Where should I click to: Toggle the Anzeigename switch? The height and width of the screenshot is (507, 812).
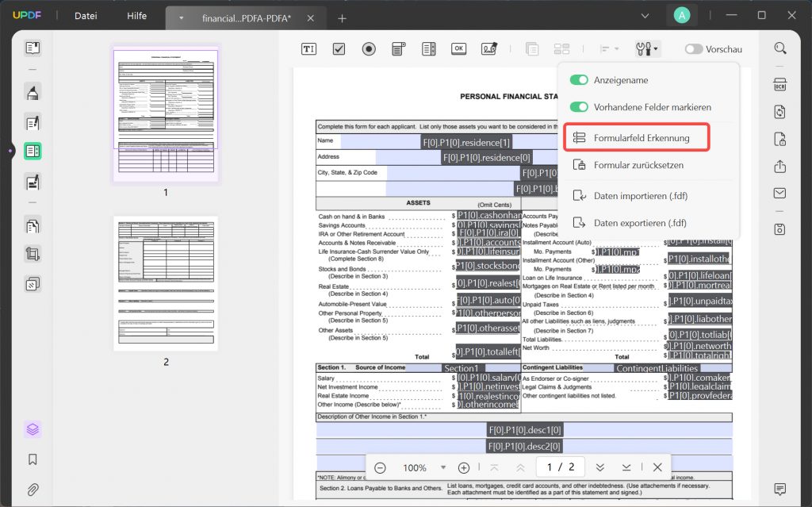tap(580, 80)
